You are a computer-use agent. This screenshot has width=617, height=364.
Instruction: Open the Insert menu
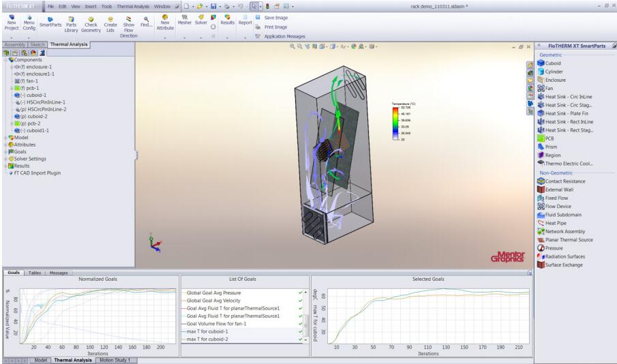pyautogui.click(x=91, y=6)
